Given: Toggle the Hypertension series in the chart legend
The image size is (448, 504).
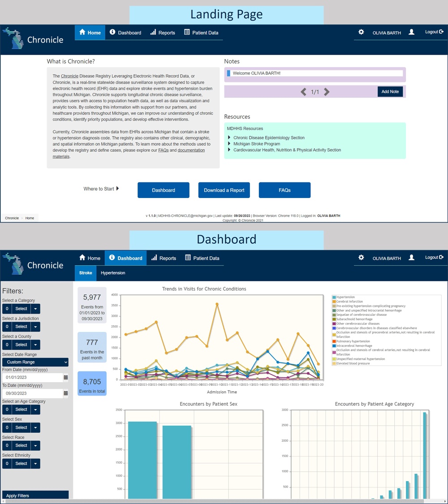Looking at the screenshot, I should coord(345,297).
